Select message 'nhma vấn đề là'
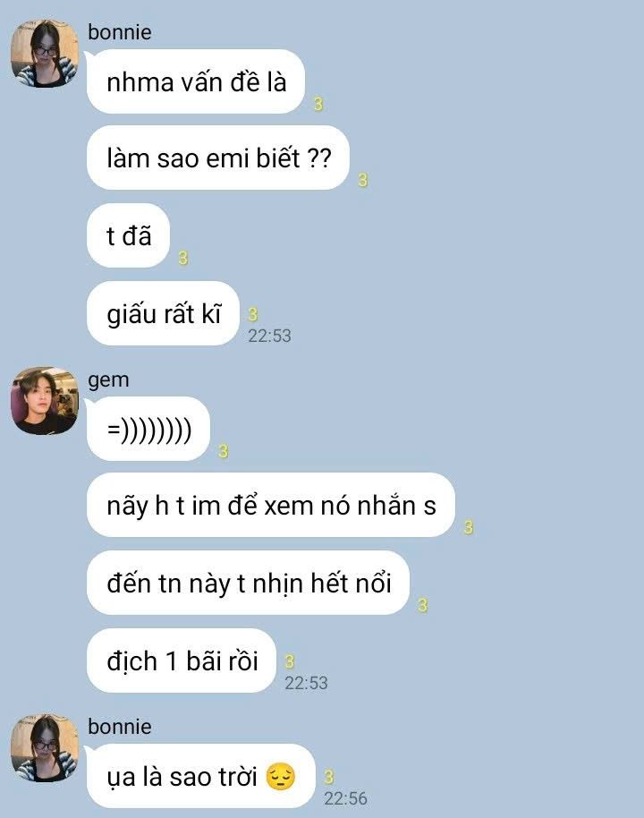The width and height of the screenshot is (644, 818). [x=196, y=82]
